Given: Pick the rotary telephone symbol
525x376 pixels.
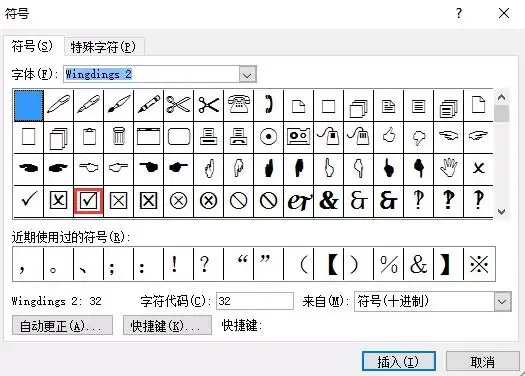Looking at the screenshot, I should point(238,105).
